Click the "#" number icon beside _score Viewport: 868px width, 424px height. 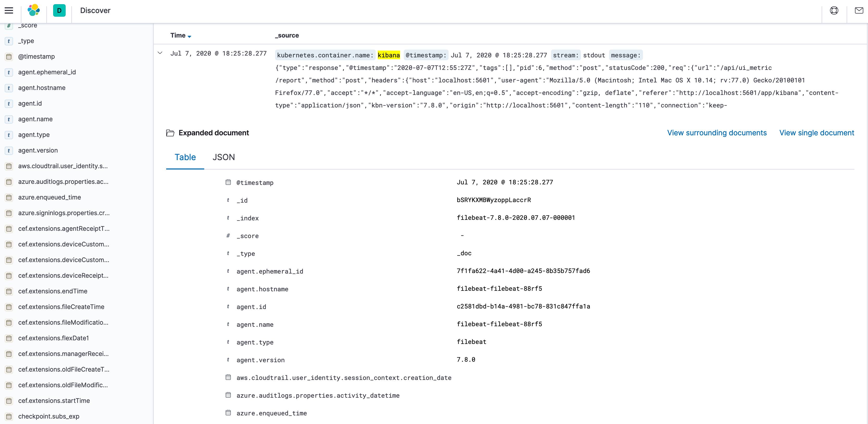(x=8, y=25)
